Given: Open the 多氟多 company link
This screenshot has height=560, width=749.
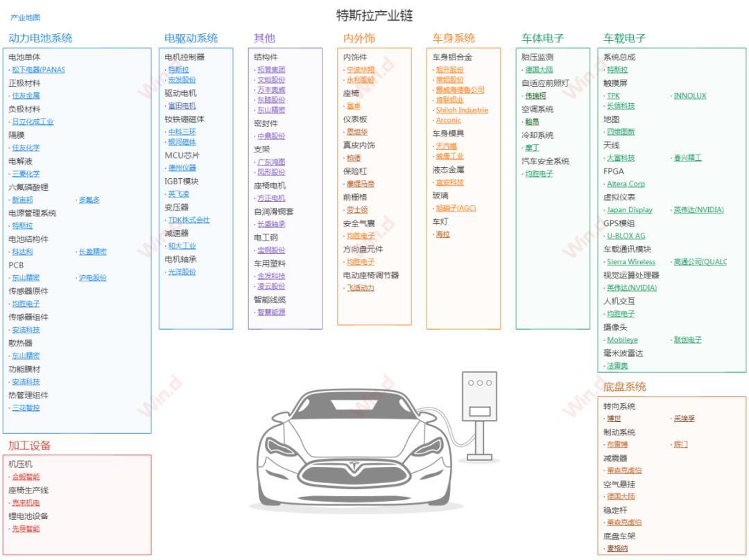Looking at the screenshot, I should [89, 200].
